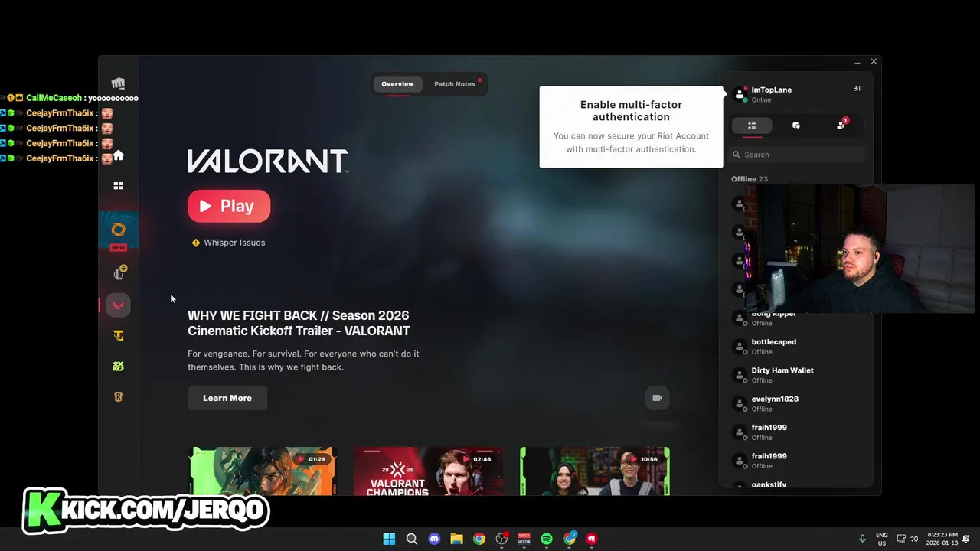Open the Riot Client taskbar icon
The image size is (980, 551).
click(x=592, y=539)
